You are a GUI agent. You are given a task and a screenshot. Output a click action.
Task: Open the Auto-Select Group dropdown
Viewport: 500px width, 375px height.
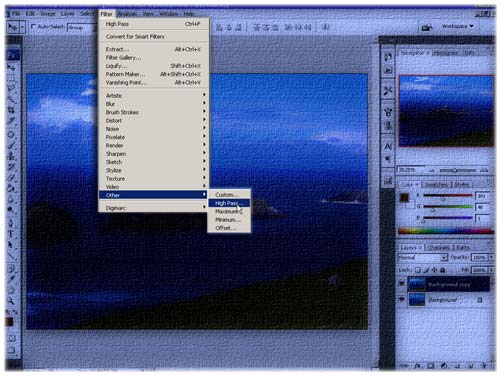tap(81, 27)
